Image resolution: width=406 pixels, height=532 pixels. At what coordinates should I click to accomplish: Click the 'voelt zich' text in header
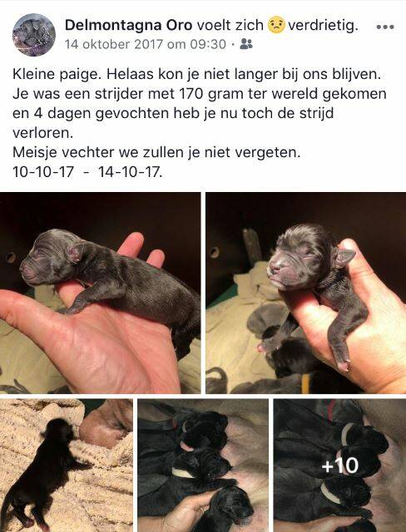(x=230, y=25)
